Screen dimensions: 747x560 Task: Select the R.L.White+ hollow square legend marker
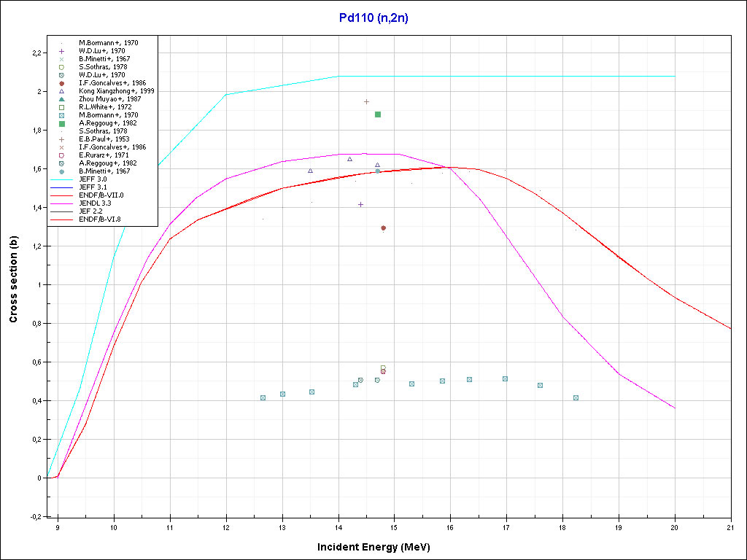pyautogui.click(x=62, y=107)
